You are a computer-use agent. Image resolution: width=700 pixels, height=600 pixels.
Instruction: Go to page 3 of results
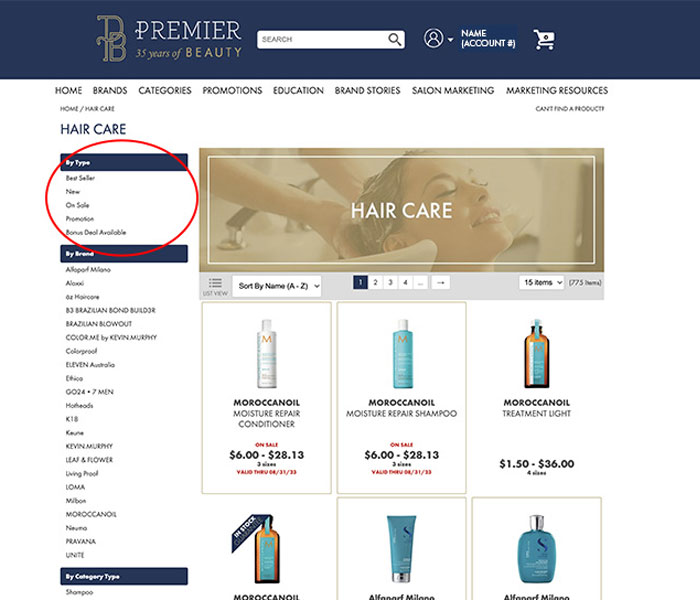coord(390,283)
